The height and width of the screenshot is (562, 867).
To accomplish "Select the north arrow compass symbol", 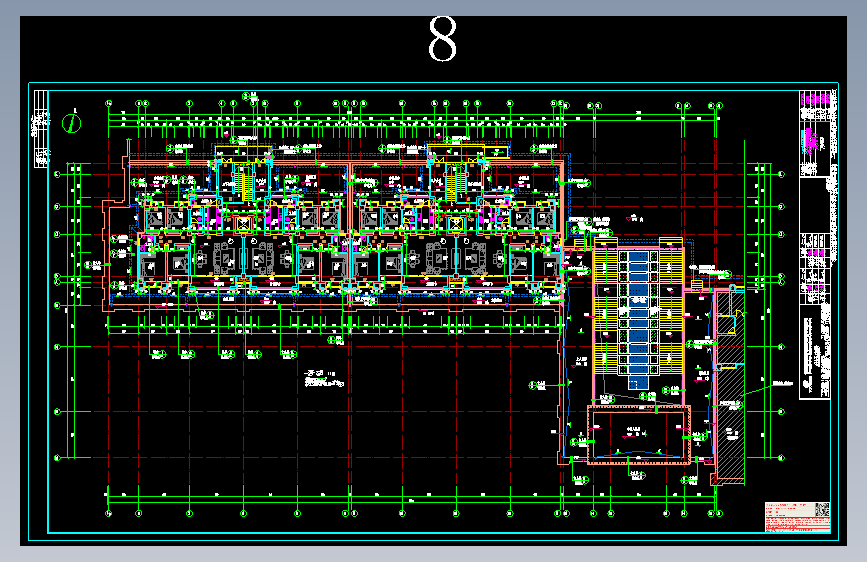I will click(71, 123).
